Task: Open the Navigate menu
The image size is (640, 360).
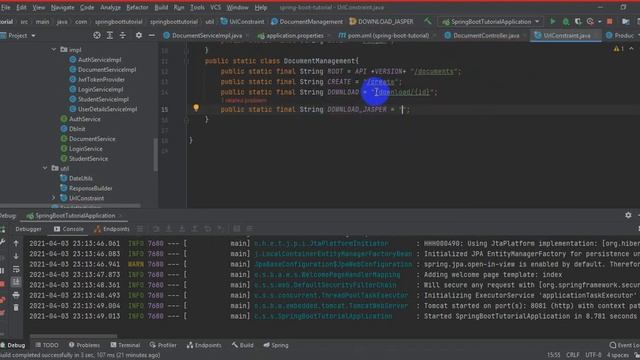Action: tap(62, 7)
